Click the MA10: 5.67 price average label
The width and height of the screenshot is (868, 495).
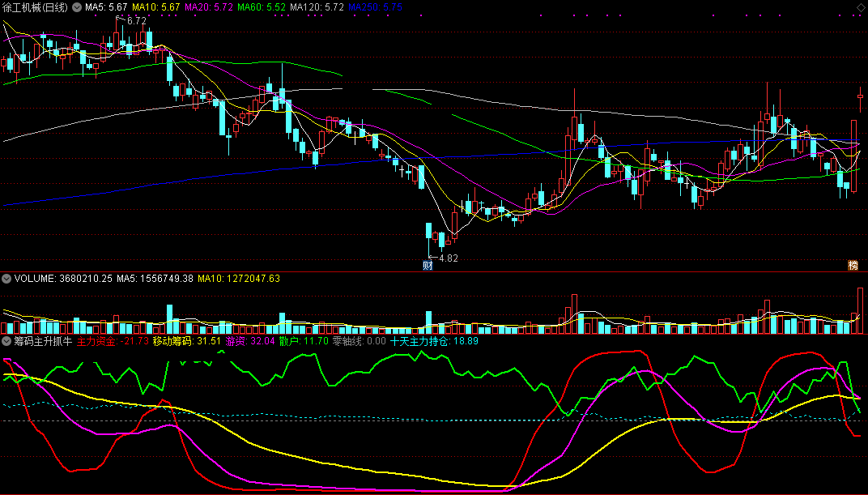click(x=155, y=7)
